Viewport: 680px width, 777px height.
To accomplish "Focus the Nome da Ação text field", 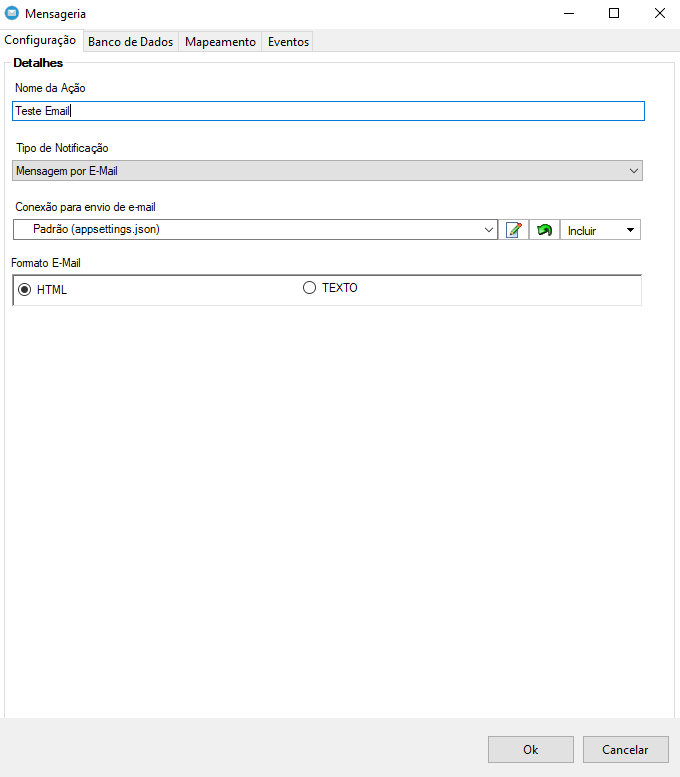I will [x=328, y=111].
